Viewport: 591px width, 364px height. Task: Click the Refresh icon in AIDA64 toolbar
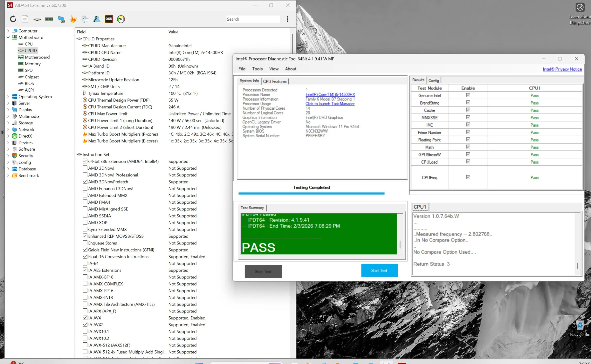(x=13, y=19)
